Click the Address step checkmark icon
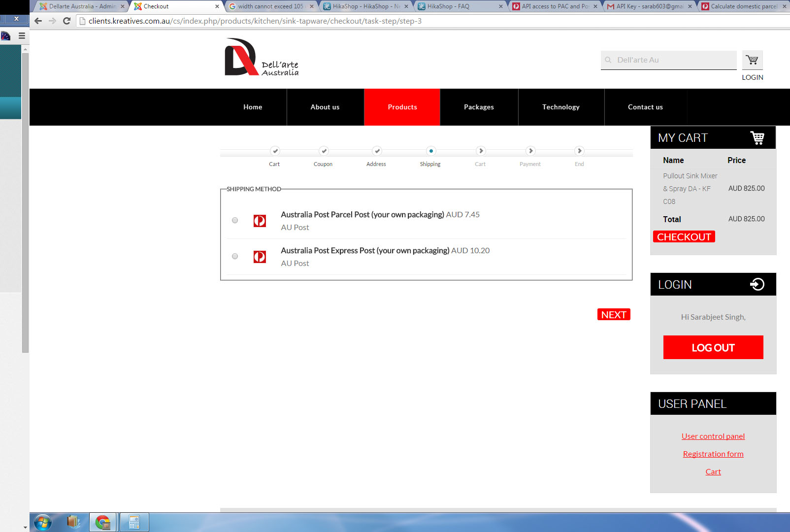 pos(377,151)
